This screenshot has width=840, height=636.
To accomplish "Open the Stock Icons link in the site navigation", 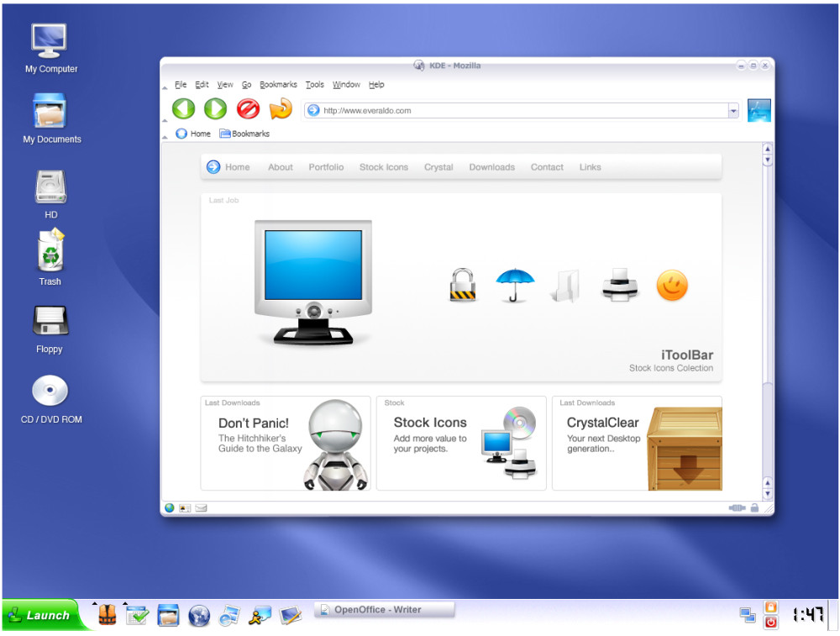I will point(384,167).
